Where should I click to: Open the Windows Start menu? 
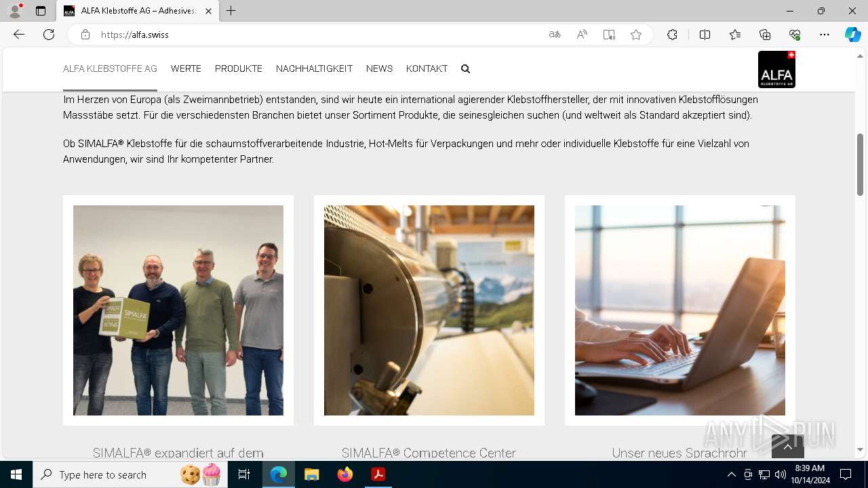pyautogui.click(x=16, y=474)
